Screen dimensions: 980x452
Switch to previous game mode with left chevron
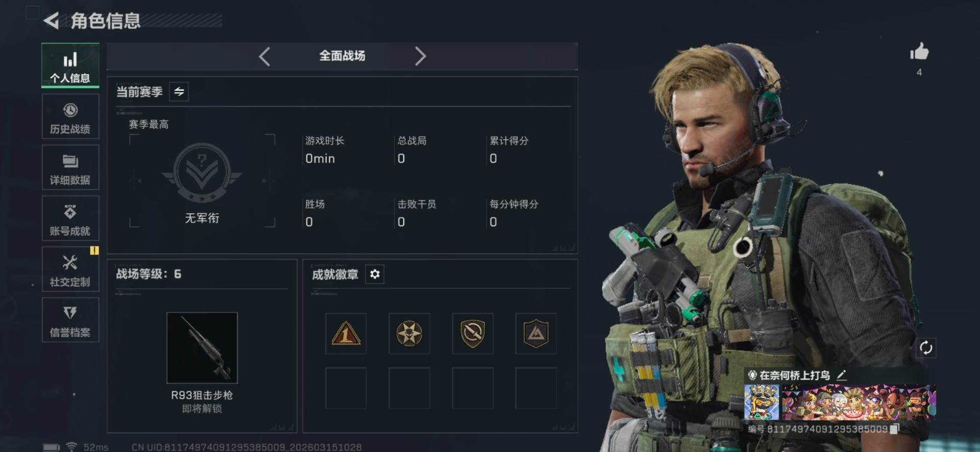(264, 56)
